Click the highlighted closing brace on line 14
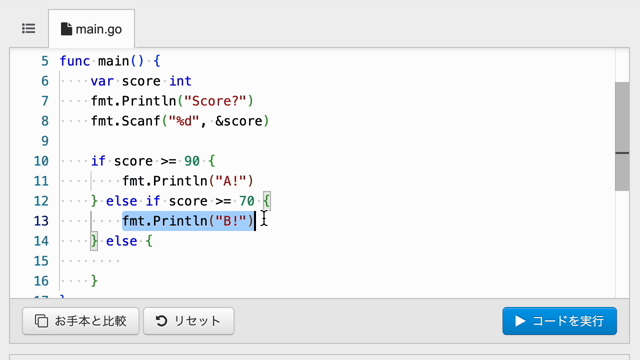Viewport: 640px width, 360px height. click(x=94, y=241)
